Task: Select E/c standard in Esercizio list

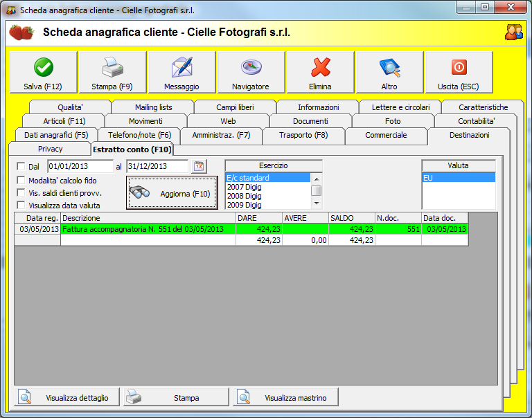Action: (x=267, y=178)
